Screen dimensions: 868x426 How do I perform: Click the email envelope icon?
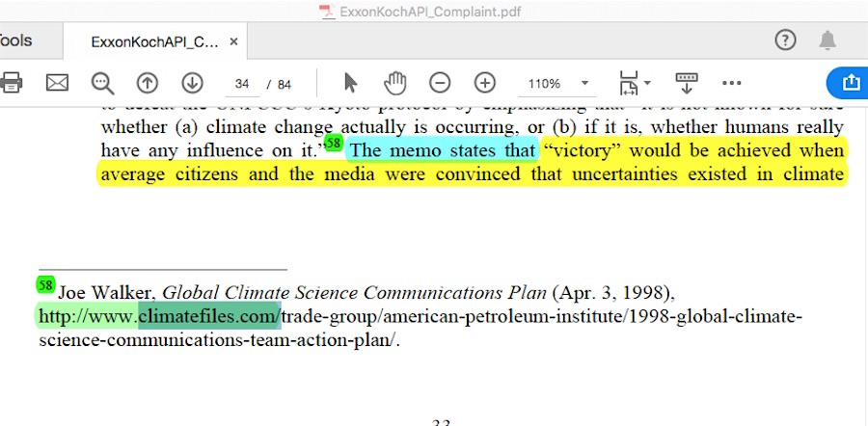click(x=58, y=83)
